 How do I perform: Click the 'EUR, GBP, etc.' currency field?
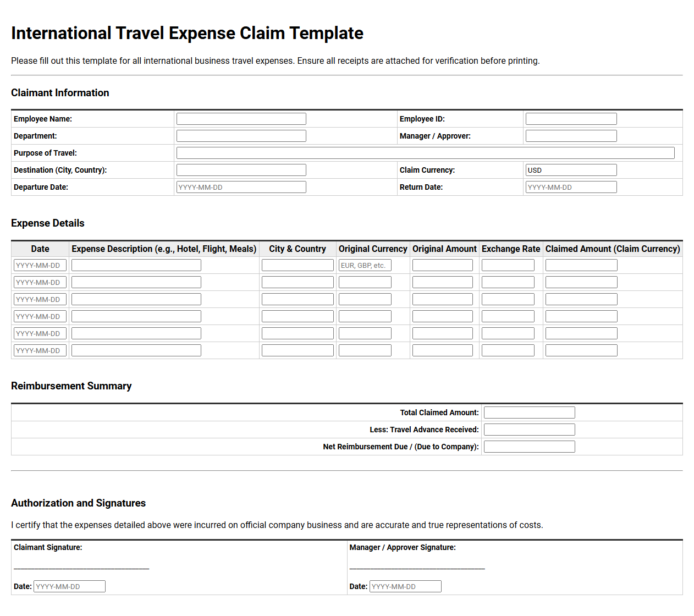(365, 265)
